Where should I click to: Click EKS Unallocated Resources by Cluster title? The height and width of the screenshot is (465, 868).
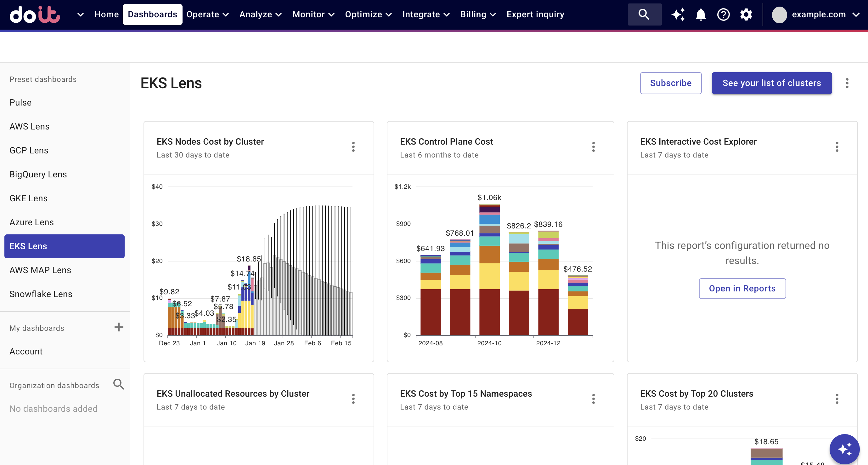pyautogui.click(x=233, y=393)
